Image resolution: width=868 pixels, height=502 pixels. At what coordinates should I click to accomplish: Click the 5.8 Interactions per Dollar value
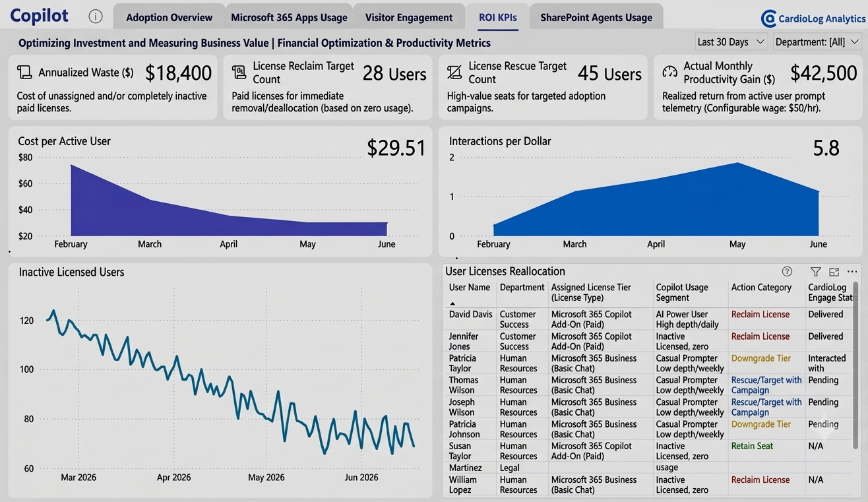826,148
